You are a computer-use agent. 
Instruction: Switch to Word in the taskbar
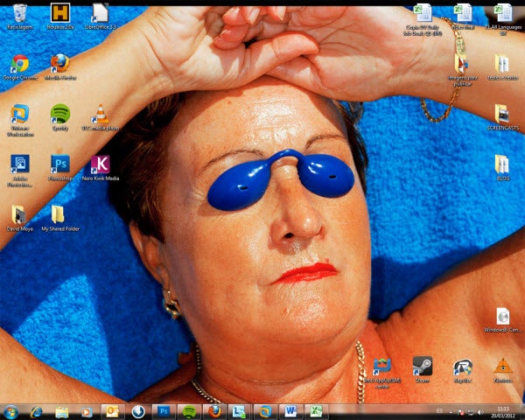[x=290, y=411]
